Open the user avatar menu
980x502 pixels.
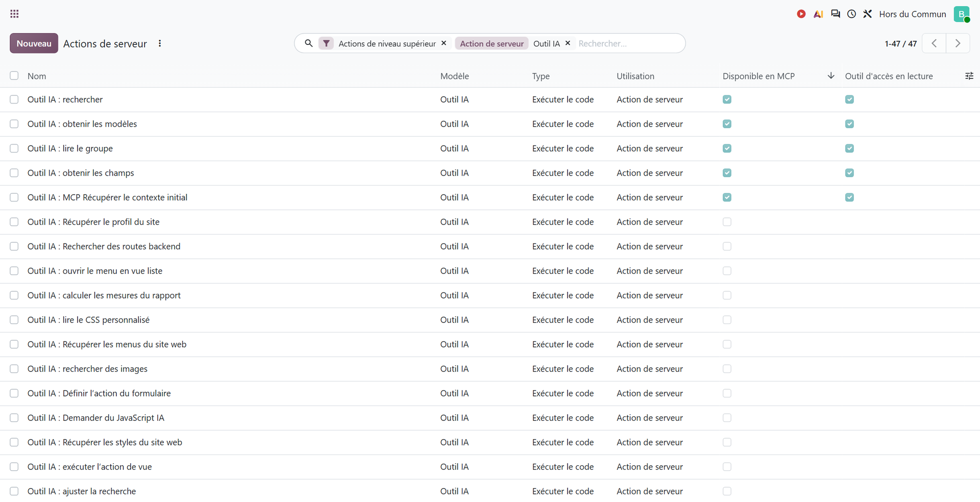tap(962, 14)
